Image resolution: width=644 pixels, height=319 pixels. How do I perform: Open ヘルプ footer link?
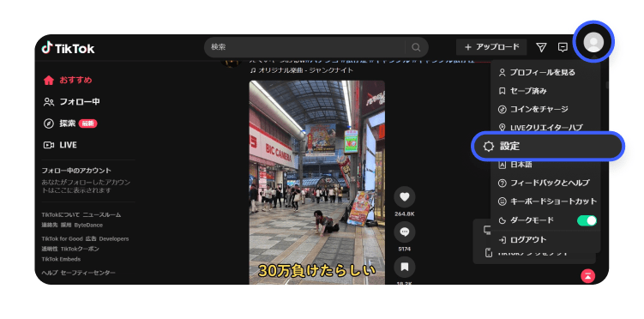[x=50, y=273]
